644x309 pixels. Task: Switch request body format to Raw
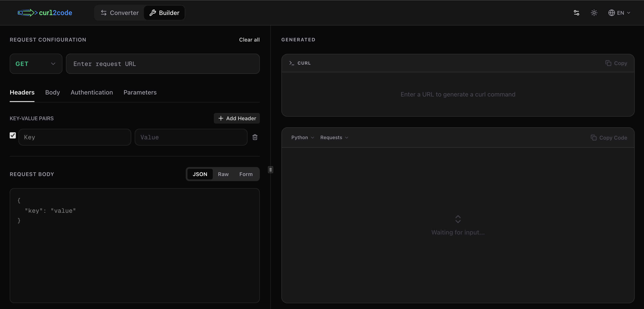coord(223,174)
